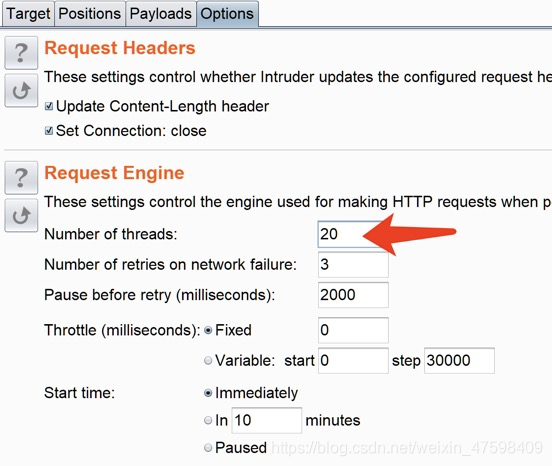Restore defaults for Request Engine section
This screenshot has height=466, width=552.
click(x=21, y=215)
